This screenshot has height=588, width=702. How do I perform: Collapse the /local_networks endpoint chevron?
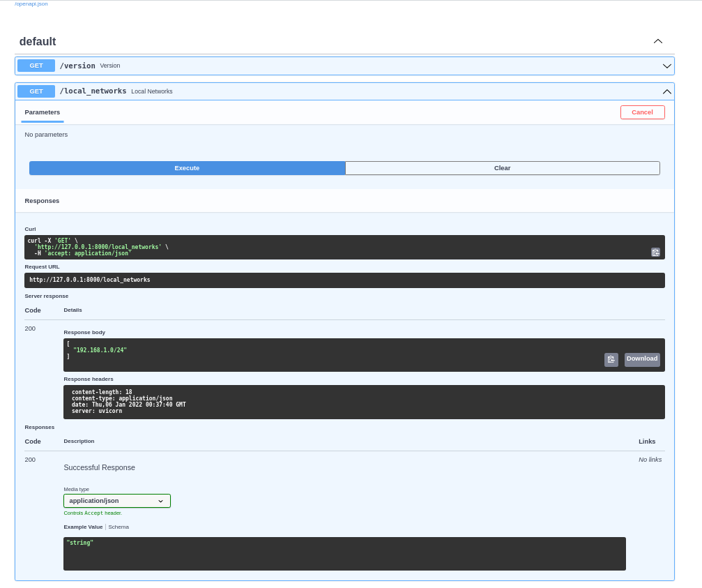pyautogui.click(x=666, y=91)
